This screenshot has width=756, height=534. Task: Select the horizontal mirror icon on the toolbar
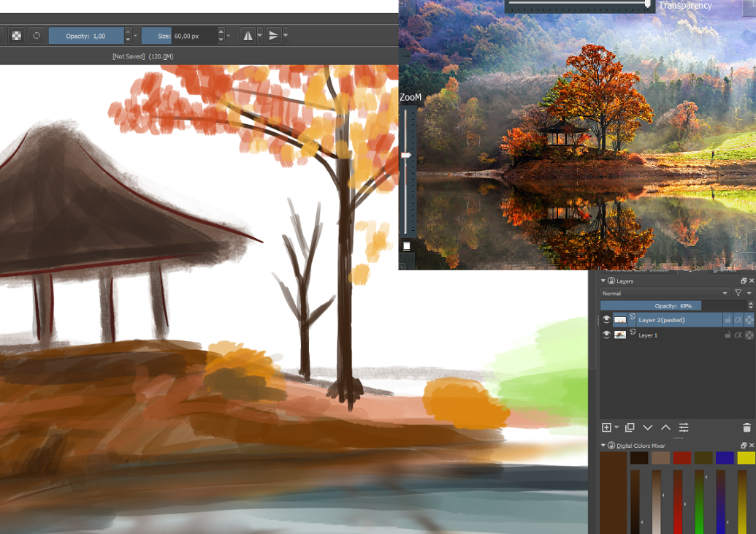[247, 35]
